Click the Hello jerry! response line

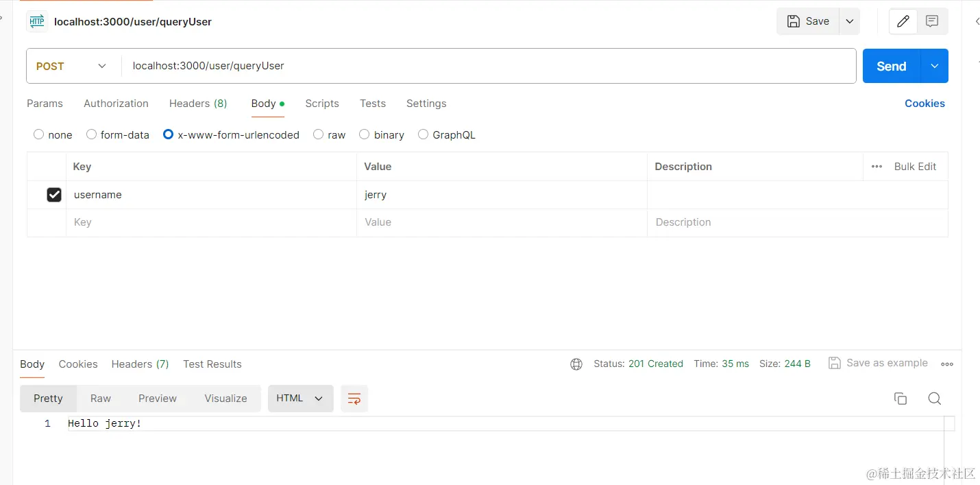point(105,424)
